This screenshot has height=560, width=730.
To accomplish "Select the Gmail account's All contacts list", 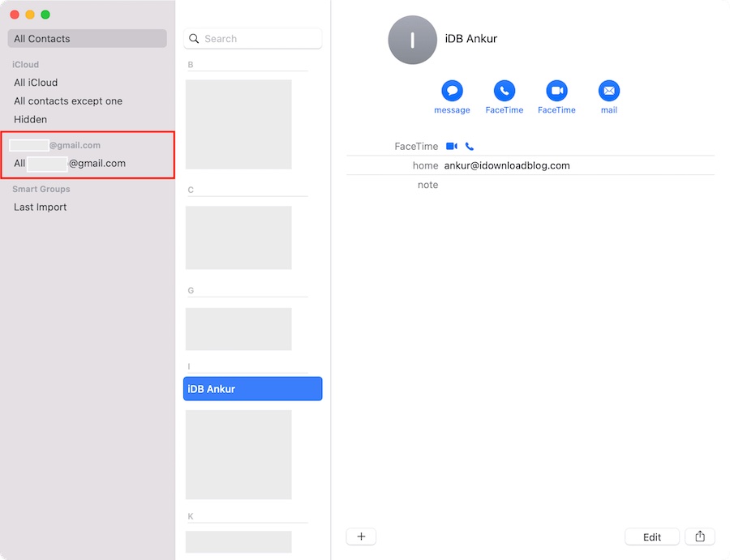I will point(71,164).
